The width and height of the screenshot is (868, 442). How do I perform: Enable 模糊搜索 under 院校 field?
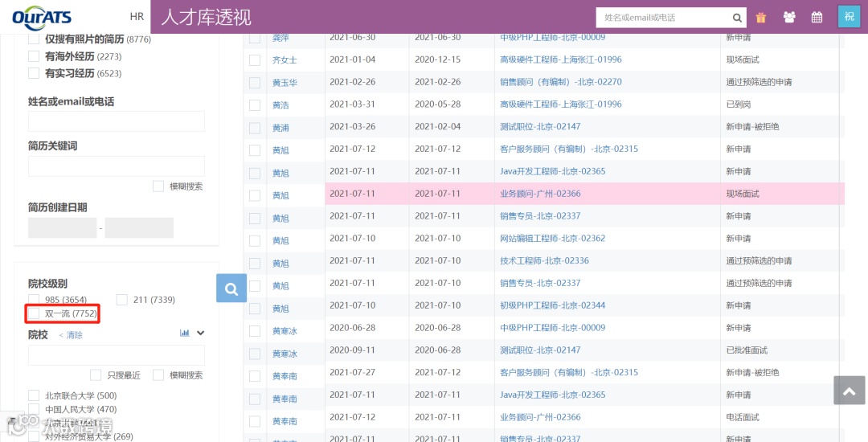[x=158, y=375]
